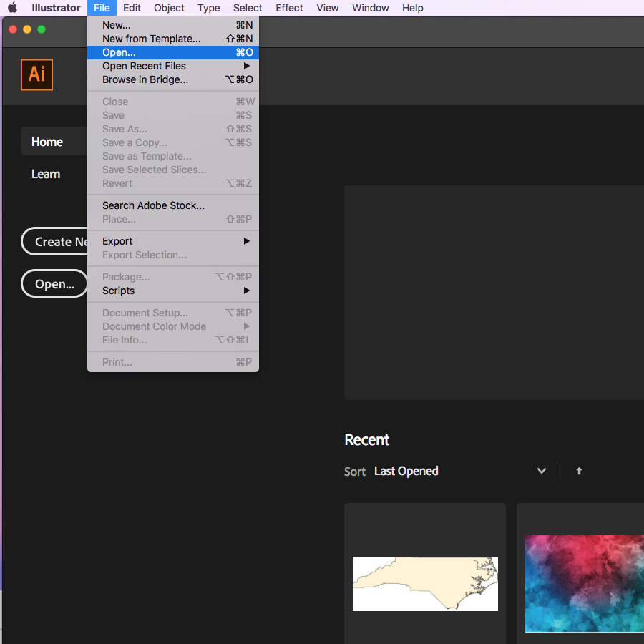Open the Illustrator application menu
Screen dimensions: 644x644
tap(56, 8)
